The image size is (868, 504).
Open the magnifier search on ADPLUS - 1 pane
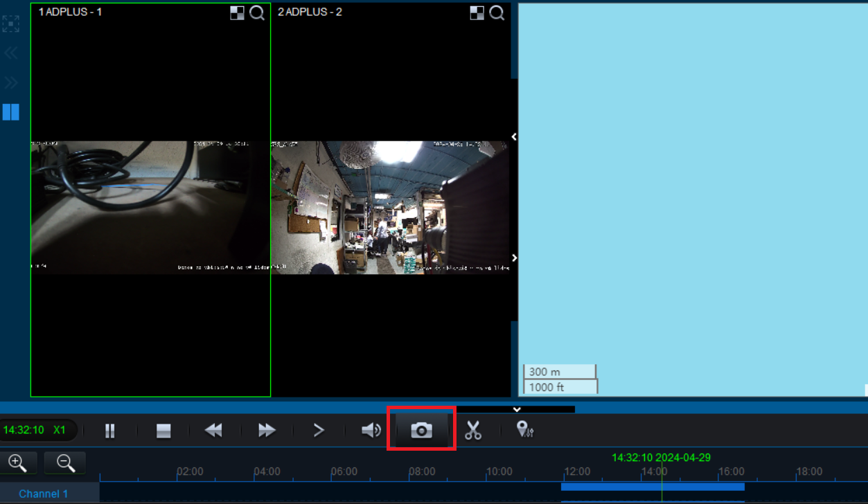click(x=257, y=12)
